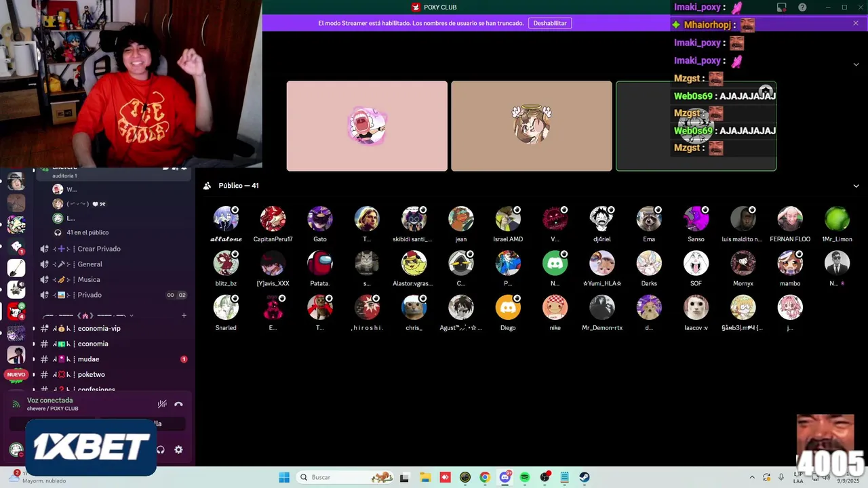Open the shovel server icon

click(x=16, y=268)
